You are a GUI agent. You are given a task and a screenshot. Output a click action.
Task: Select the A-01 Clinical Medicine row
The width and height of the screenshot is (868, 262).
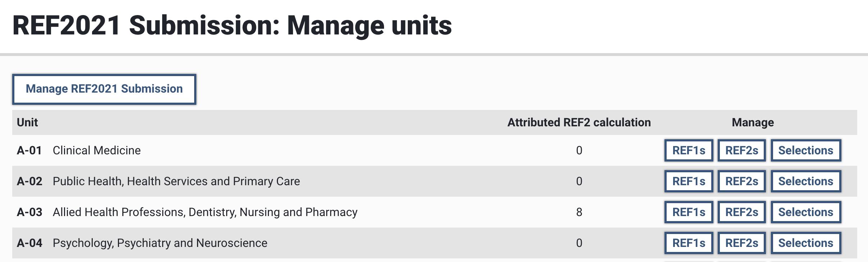tap(96, 150)
